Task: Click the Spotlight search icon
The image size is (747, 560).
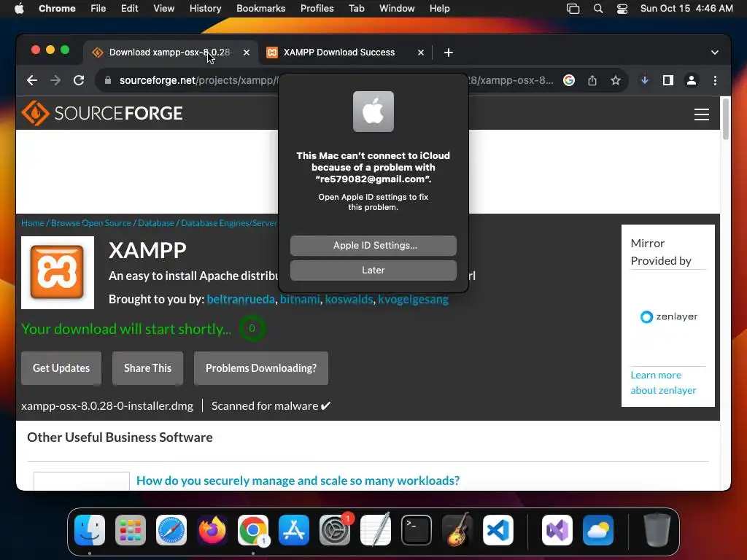Action: [x=598, y=9]
